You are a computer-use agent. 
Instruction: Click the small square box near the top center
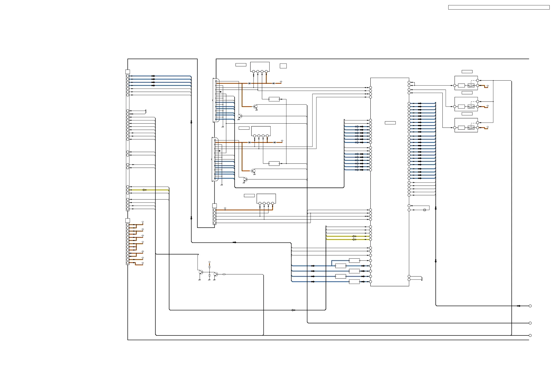point(283,66)
